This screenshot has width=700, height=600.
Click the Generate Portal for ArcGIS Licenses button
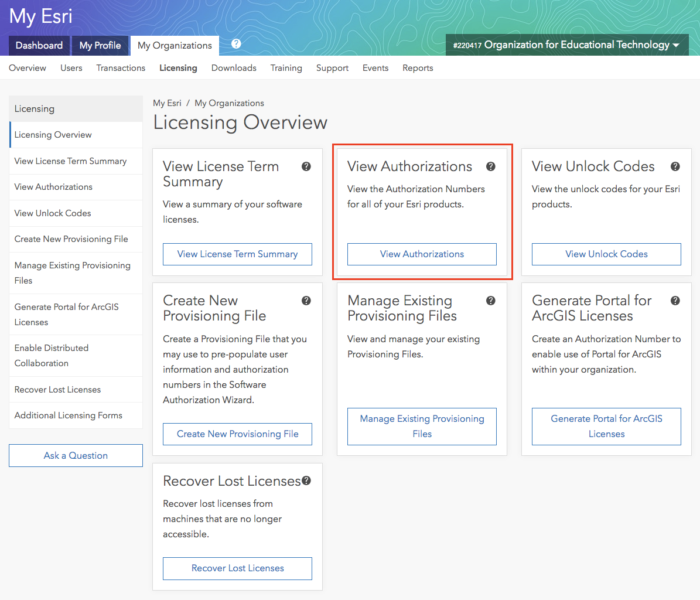(606, 427)
